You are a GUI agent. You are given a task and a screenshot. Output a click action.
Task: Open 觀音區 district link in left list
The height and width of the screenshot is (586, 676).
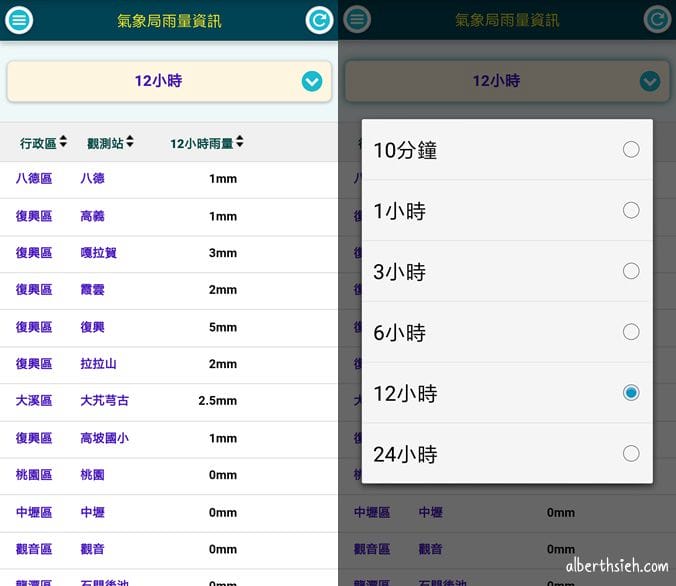point(34,549)
